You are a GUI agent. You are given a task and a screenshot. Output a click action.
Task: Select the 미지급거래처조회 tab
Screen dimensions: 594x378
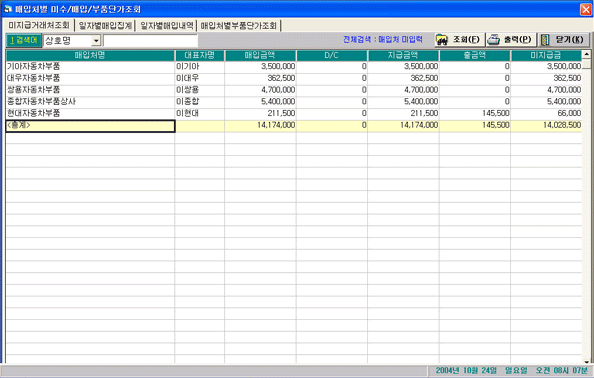(x=39, y=25)
